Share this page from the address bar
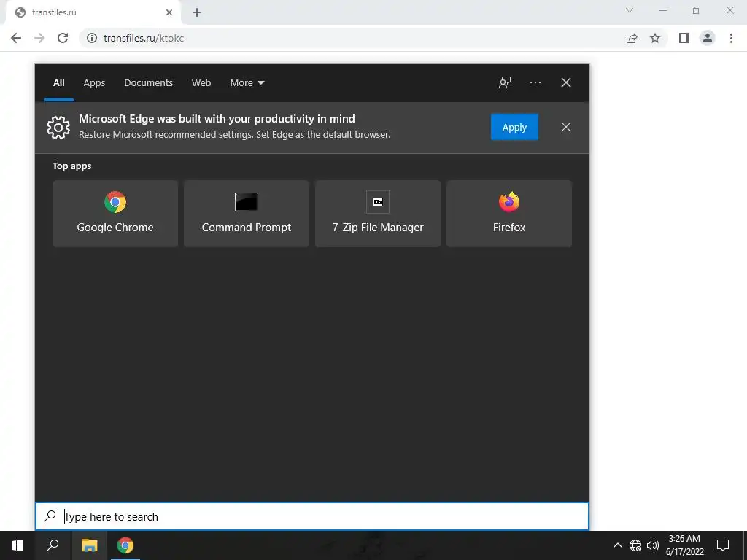747x560 pixels. 632,38
